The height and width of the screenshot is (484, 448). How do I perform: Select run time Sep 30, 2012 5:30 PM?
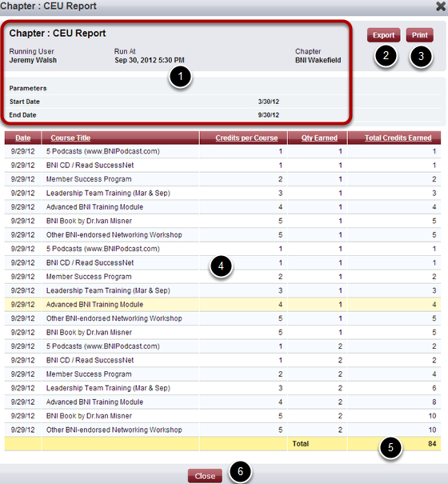click(x=150, y=60)
